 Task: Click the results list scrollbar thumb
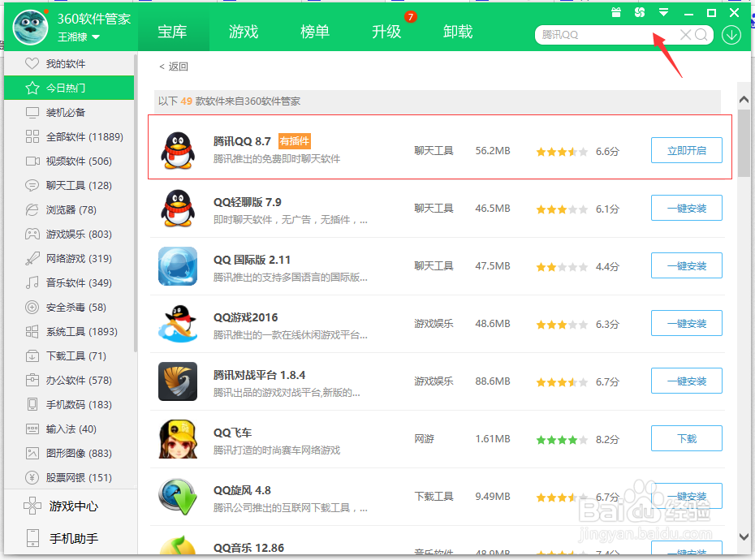point(744,143)
